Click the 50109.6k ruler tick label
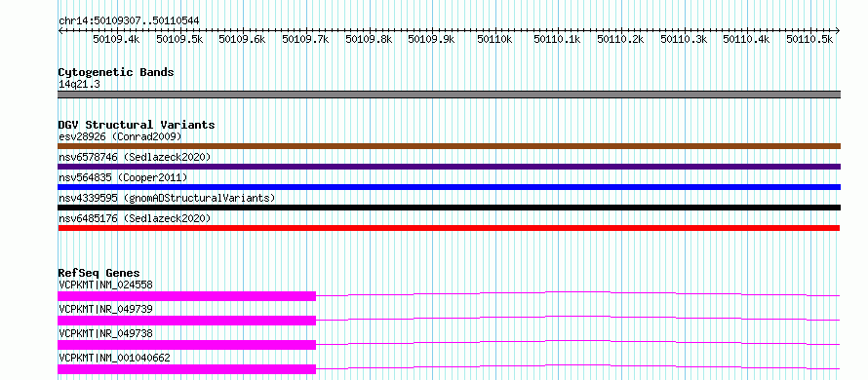868x380 pixels. (243, 39)
